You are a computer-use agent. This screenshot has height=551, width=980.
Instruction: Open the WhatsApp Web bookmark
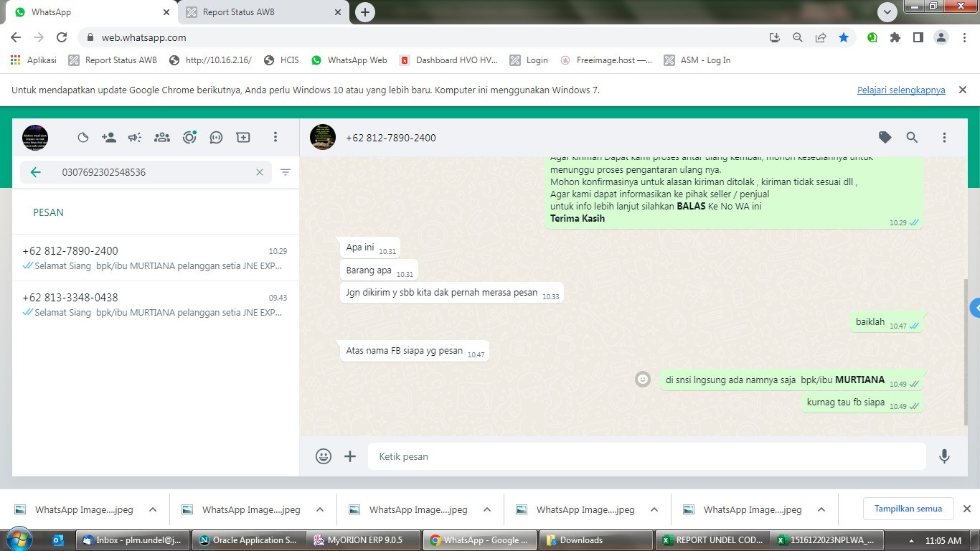click(349, 60)
